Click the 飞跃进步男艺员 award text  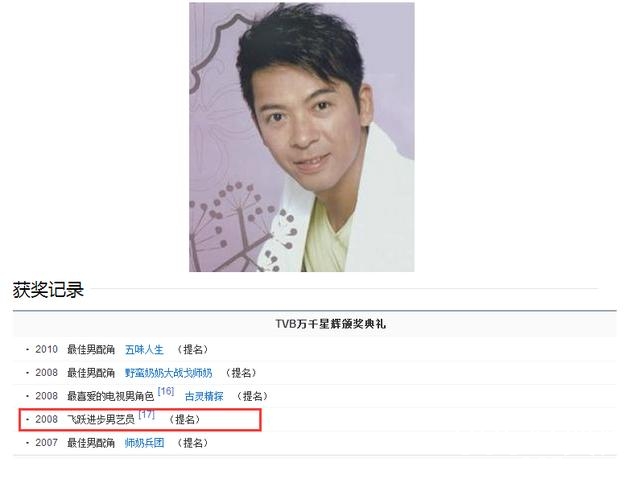tap(101, 419)
